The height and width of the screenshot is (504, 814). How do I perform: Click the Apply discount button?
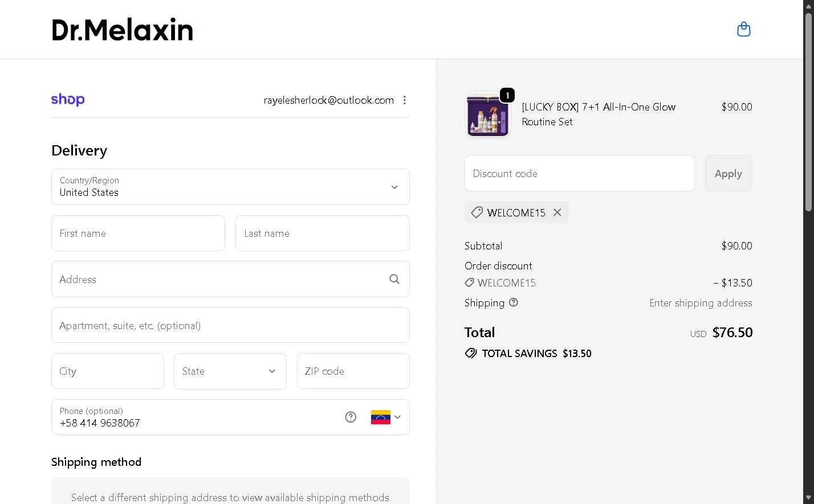(x=728, y=173)
